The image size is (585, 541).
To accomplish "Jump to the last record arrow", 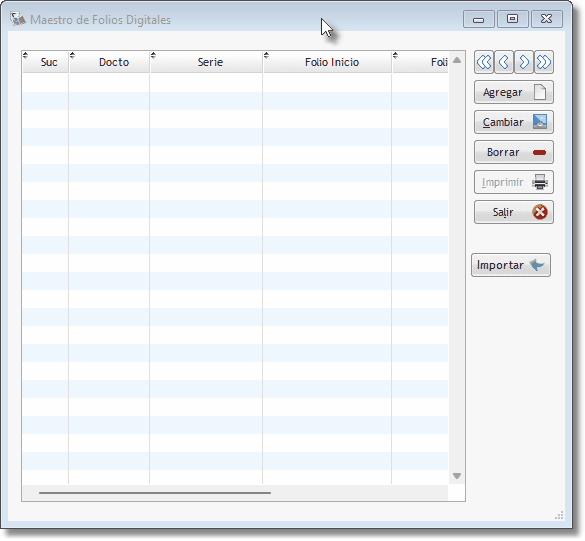I will (544, 62).
